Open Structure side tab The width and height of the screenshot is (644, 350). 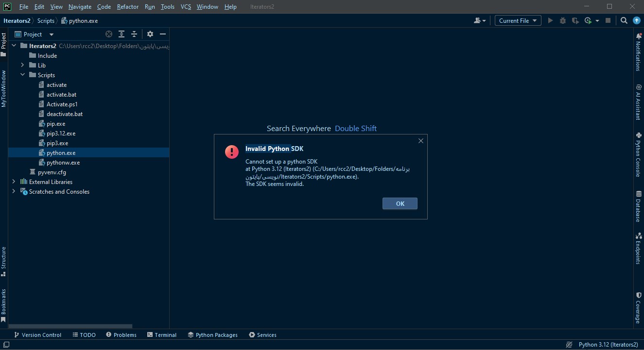point(3,261)
